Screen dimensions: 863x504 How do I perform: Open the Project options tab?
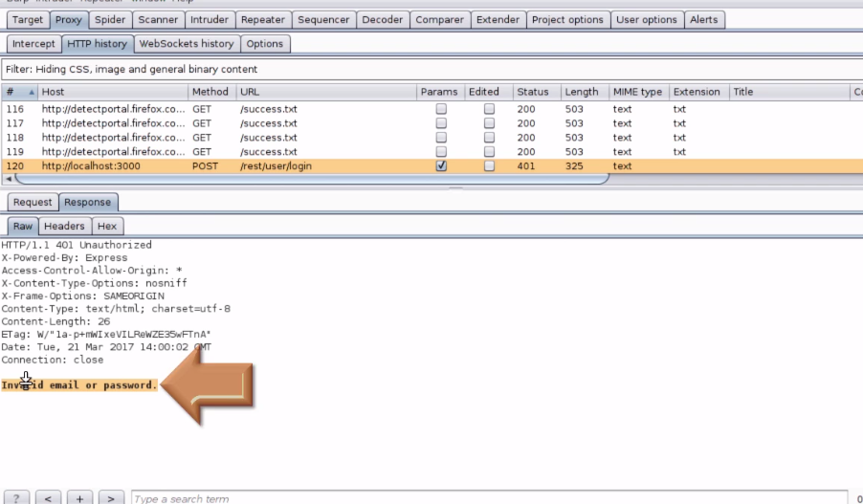tap(567, 20)
